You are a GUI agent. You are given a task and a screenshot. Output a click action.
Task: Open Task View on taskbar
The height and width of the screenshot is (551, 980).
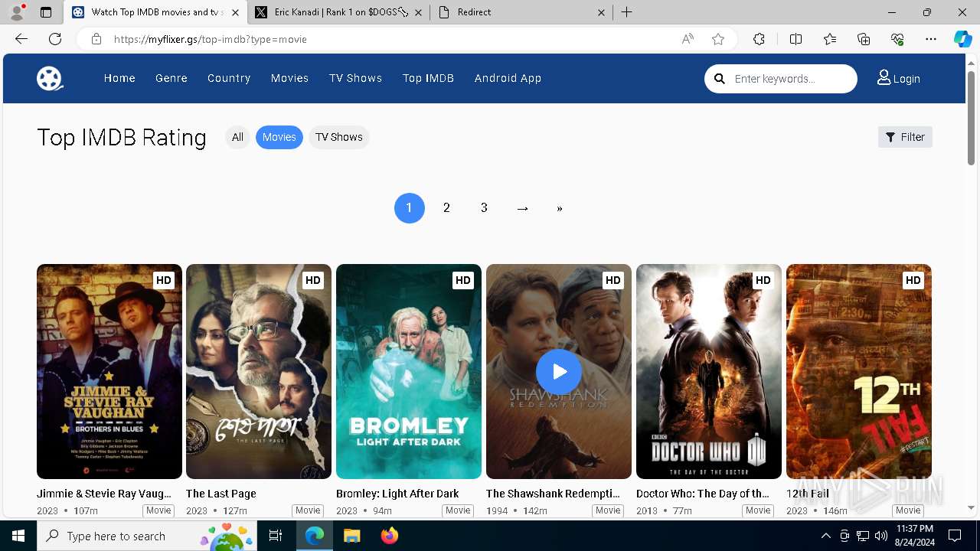pos(276,536)
